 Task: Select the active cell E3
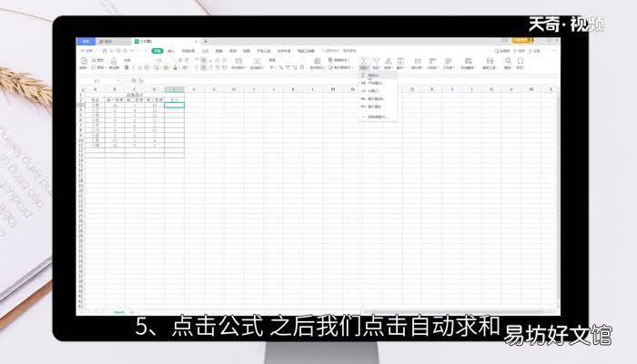click(175, 106)
